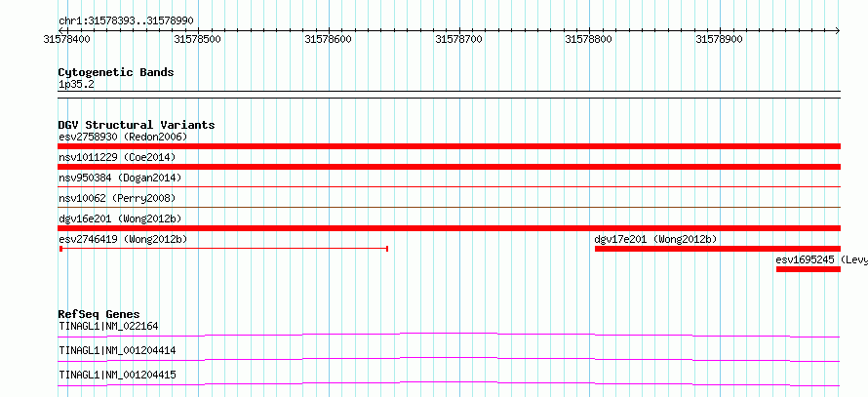Select transcript label TINAGL1|NM_001204415
Screen dimensions: 868x397
(117, 375)
